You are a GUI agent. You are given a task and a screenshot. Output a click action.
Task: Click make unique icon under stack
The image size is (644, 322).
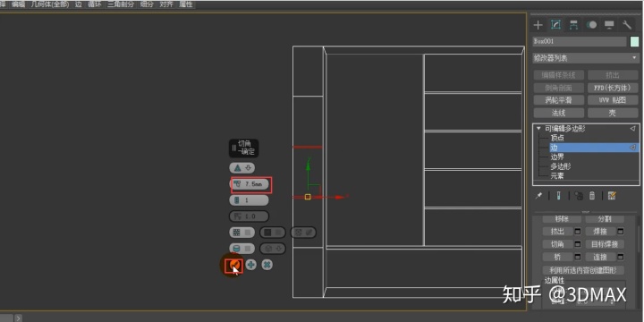click(x=579, y=196)
